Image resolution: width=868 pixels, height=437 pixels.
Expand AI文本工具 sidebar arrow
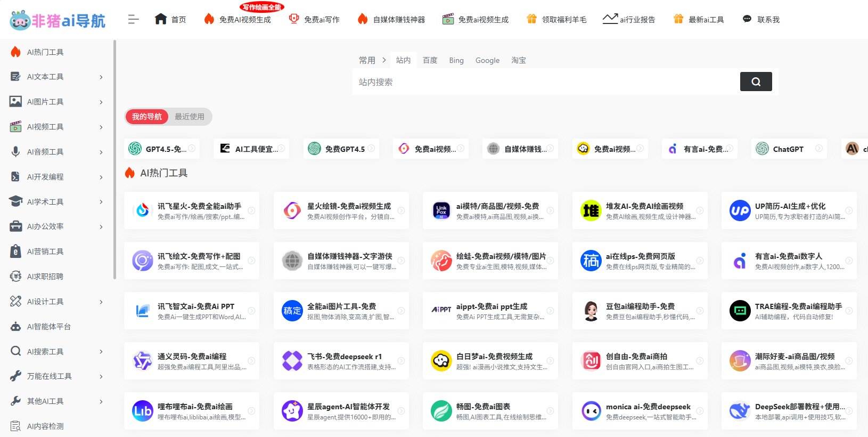pos(101,77)
